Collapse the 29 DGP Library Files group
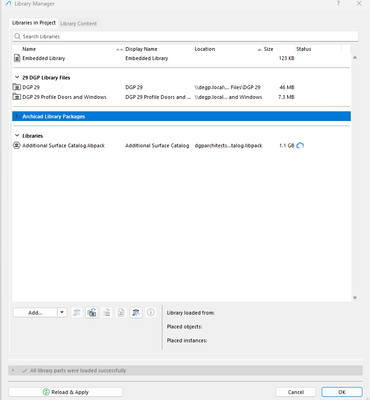 [x=17, y=77]
